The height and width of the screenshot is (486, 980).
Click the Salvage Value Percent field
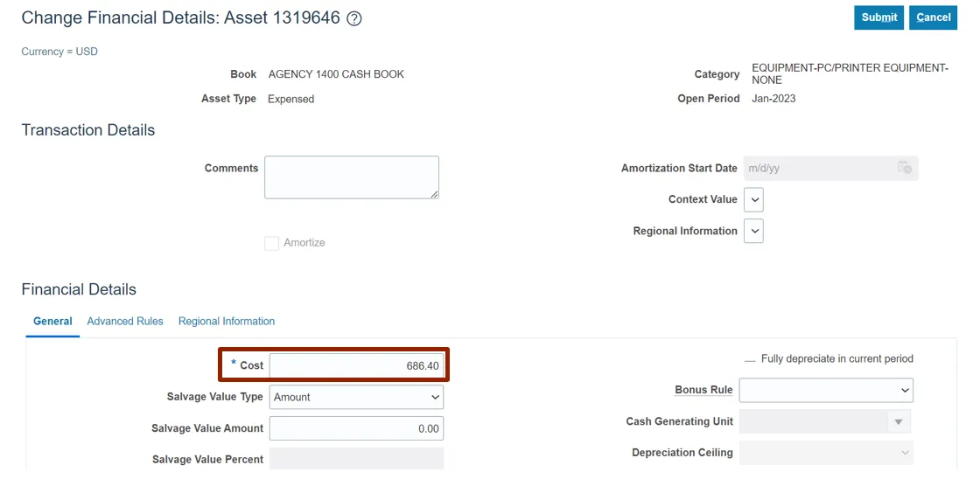356,459
